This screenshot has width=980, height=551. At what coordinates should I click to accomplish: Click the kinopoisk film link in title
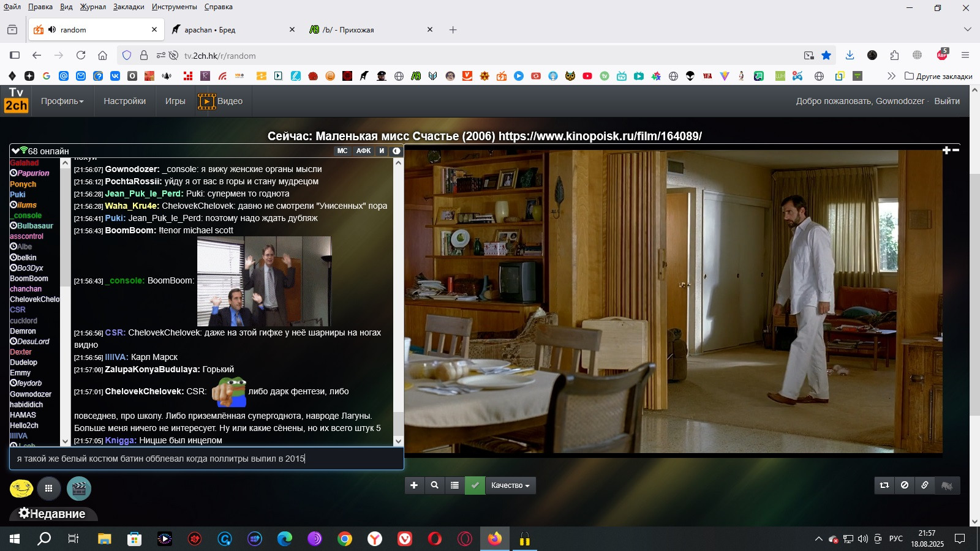pyautogui.click(x=600, y=136)
